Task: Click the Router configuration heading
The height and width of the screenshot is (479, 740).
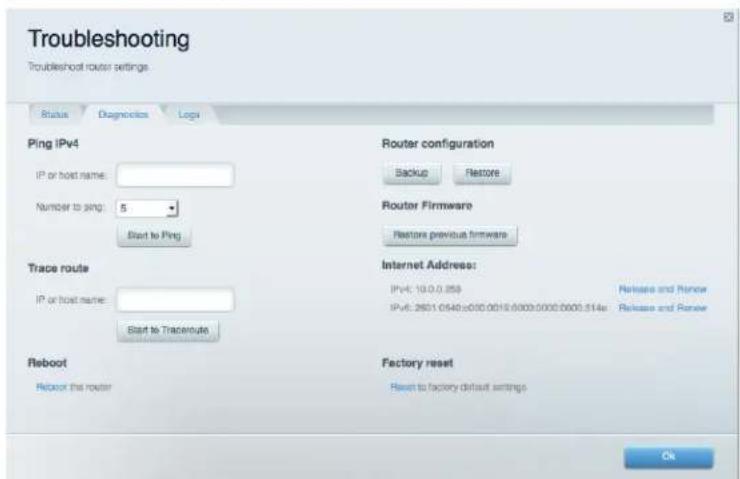Action: coord(438,144)
